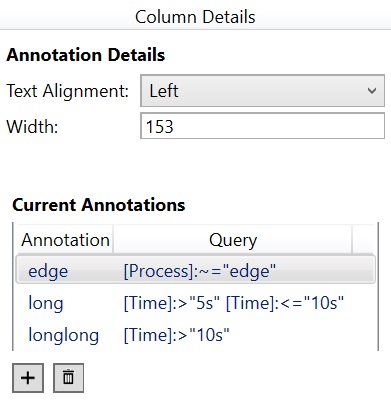Viewport: 391px width, 412px height.
Task: Click the [Time]:>"5s" [Time]:<="10s" query
Action: 233,303
